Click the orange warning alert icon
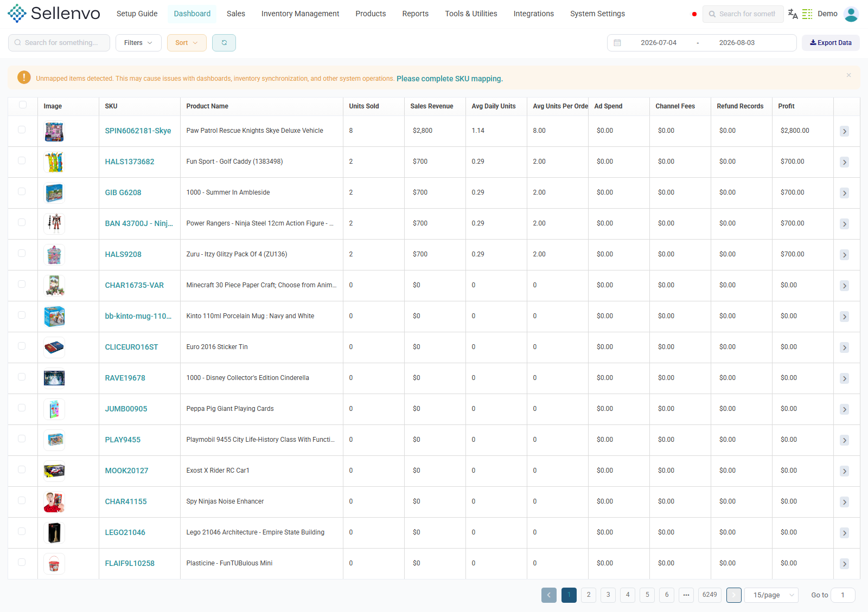Viewport: 868px width, 612px height. (x=24, y=78)
